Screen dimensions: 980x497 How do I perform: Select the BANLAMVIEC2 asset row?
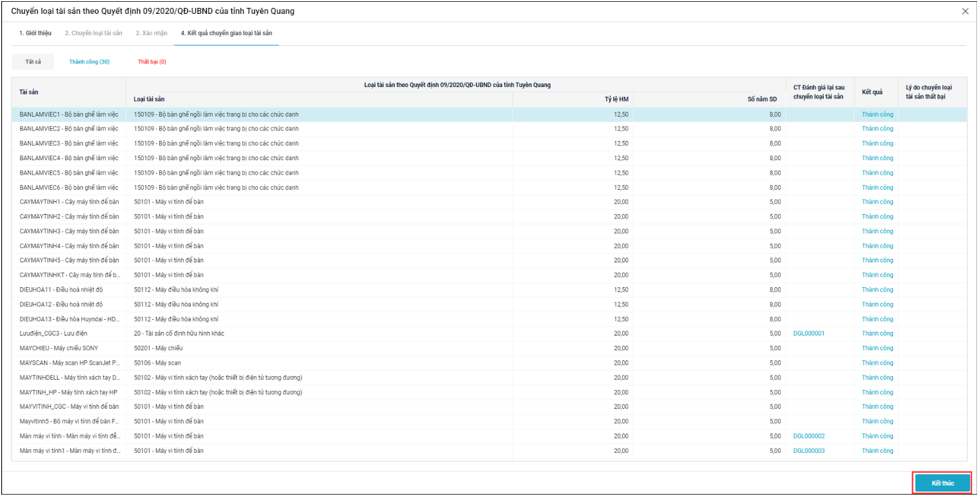coord(489,129)
